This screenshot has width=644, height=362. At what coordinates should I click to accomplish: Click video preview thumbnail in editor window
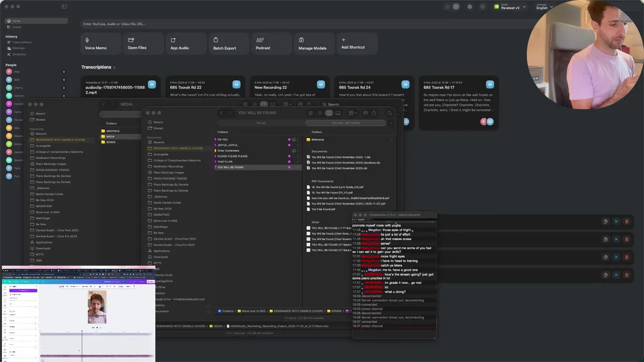pos(97,307)
